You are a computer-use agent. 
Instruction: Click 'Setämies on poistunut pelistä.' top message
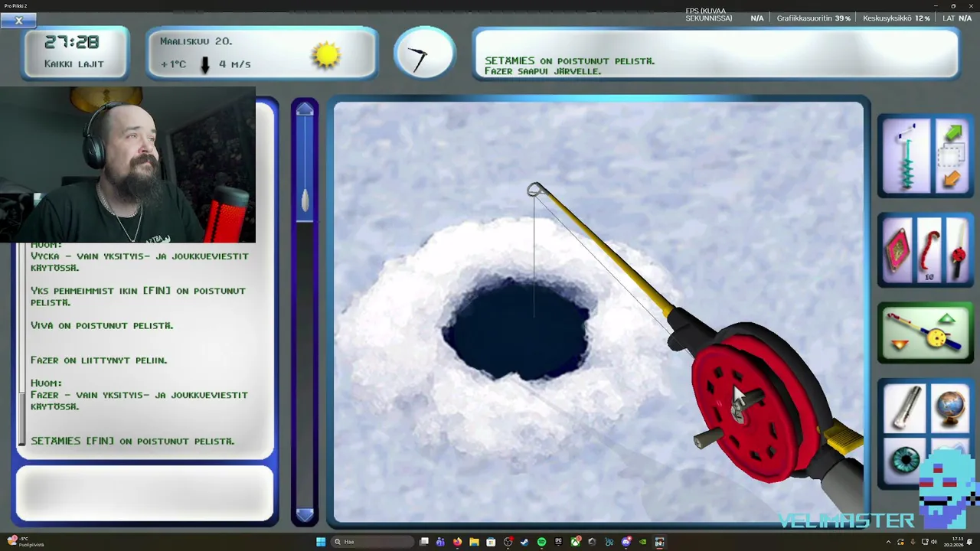click(x=570, y=60)
